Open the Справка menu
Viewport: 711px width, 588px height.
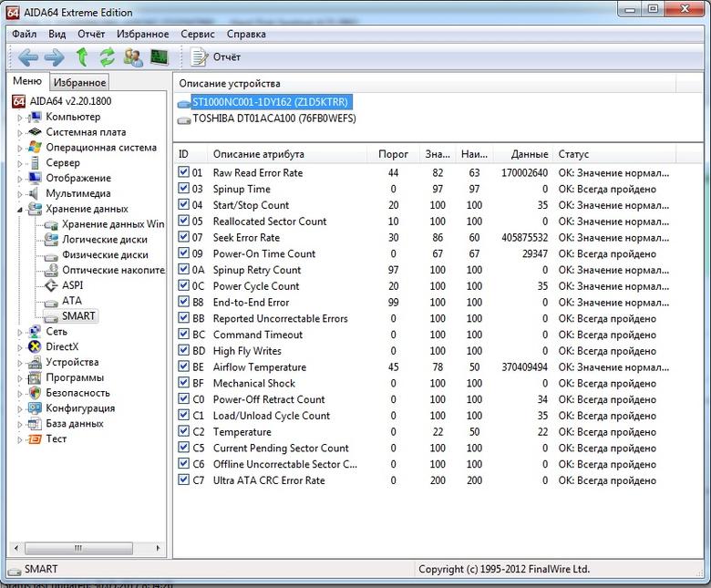click(246, 34)
